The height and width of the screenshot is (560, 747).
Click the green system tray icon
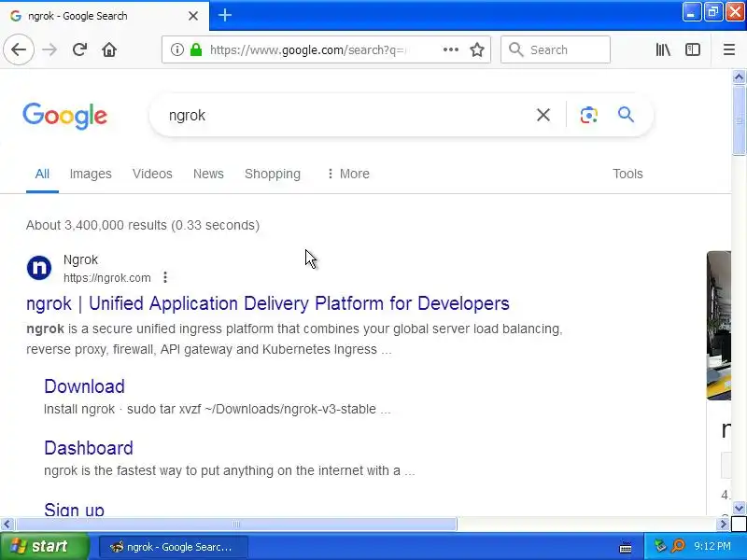click(660, 546)
